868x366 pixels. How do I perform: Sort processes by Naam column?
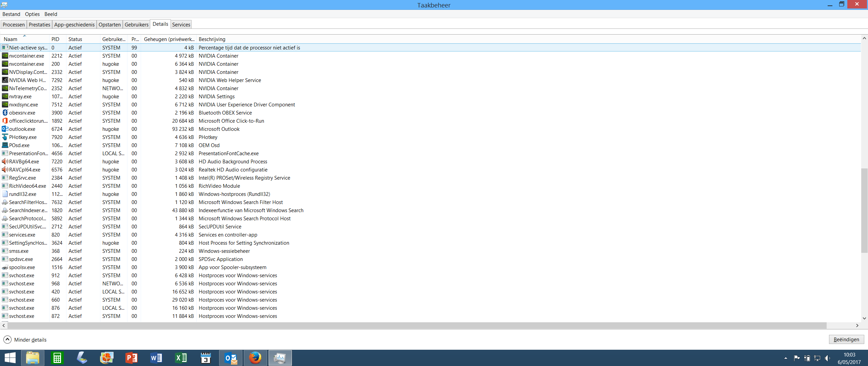pos(25,39)
